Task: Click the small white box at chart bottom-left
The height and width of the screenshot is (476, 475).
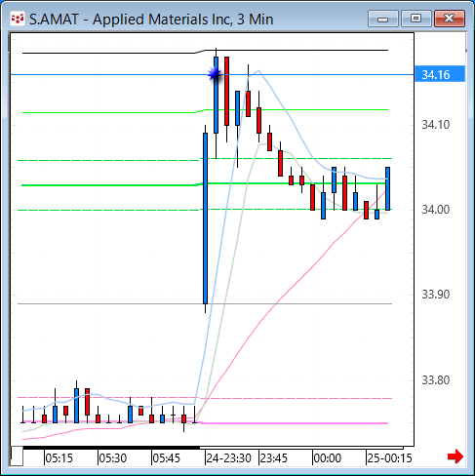Action: click(17, 456)
